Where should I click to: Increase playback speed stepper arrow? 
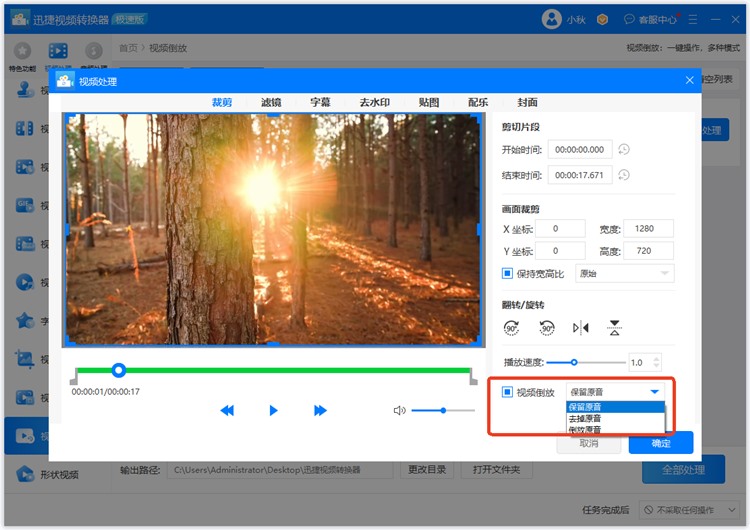pyautogui.click(x=657, y=359)
